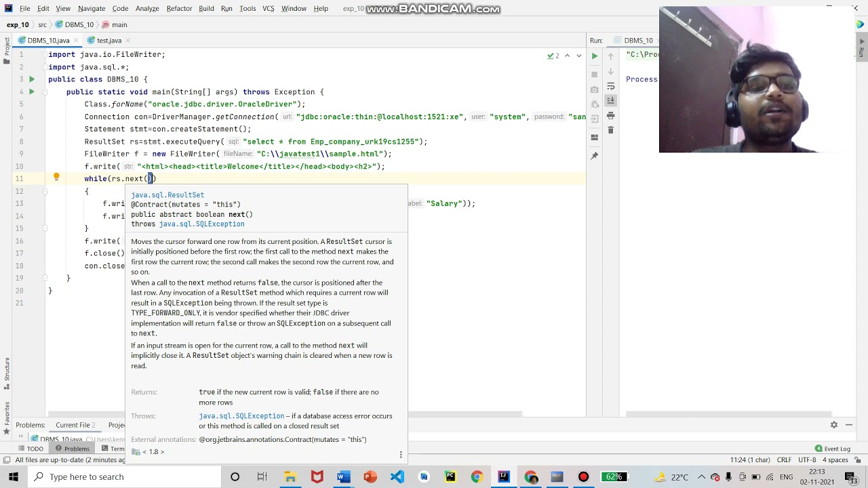Open File Explorer from taskbar
The height and width of the screenshot is (488, 868).
(x=290, y=477)
